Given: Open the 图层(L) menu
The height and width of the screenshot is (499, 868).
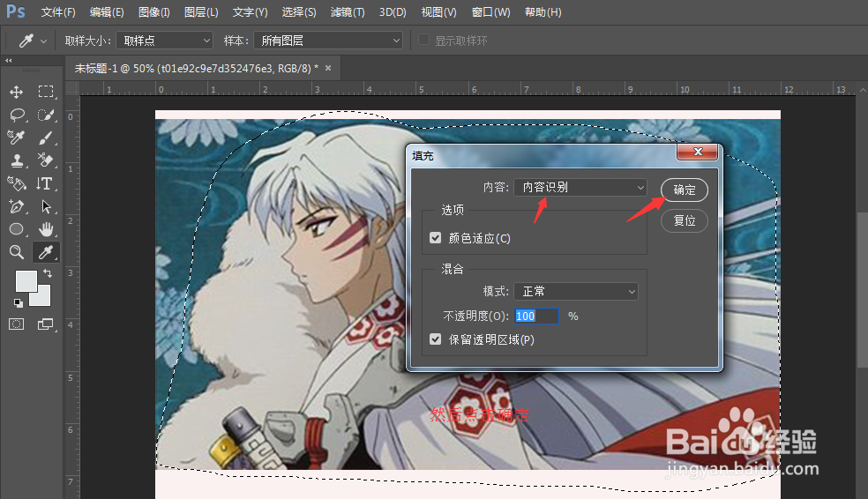Looking at the screenshot, I should point(201,12).
